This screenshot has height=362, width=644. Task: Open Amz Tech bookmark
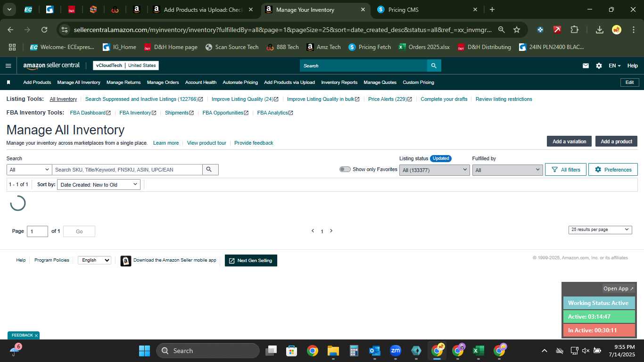(323, 47)
